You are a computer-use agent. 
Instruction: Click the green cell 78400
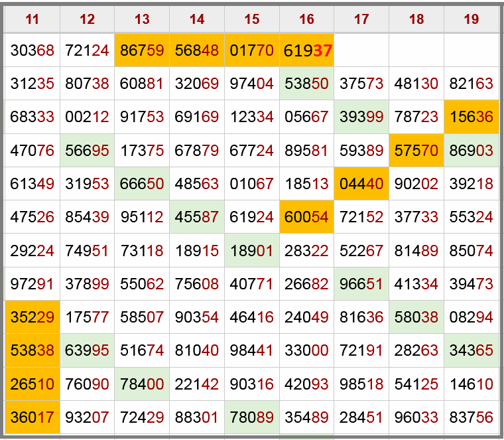[142, 384]
